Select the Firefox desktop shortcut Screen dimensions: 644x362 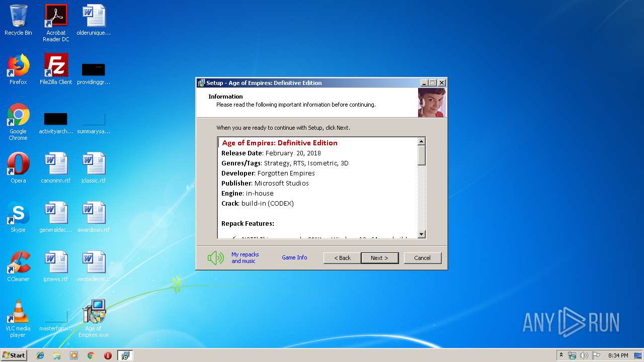pyautogui.click(x=18, y=69)
